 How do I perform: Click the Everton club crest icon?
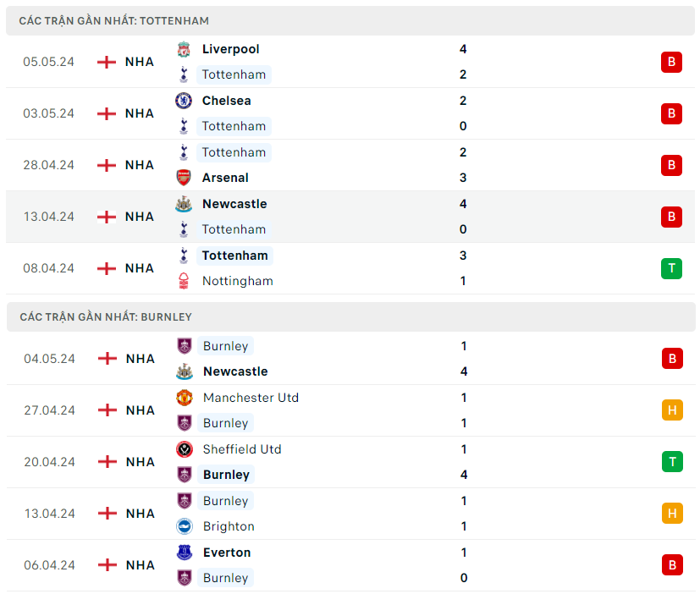pos(185,553)
